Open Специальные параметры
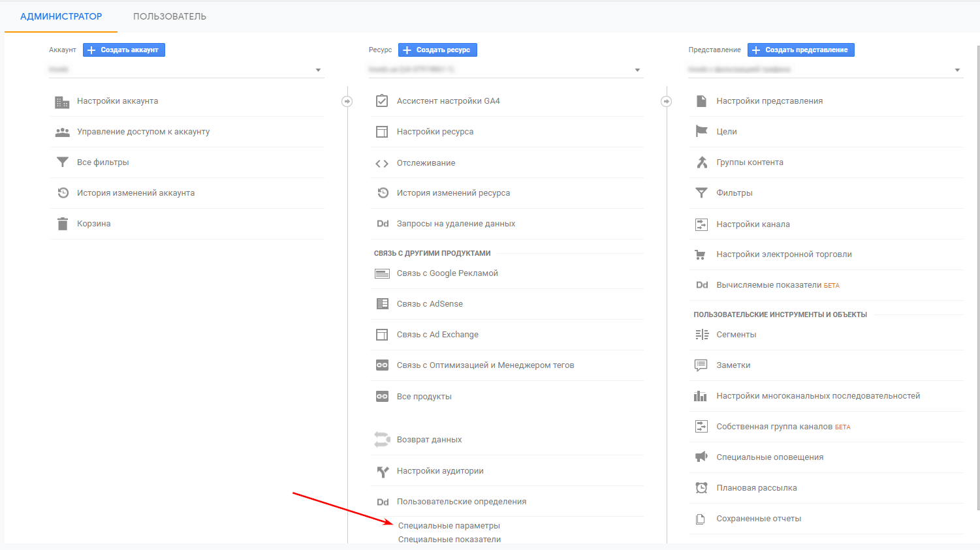 pyautogui.click(x=449, y=526)
